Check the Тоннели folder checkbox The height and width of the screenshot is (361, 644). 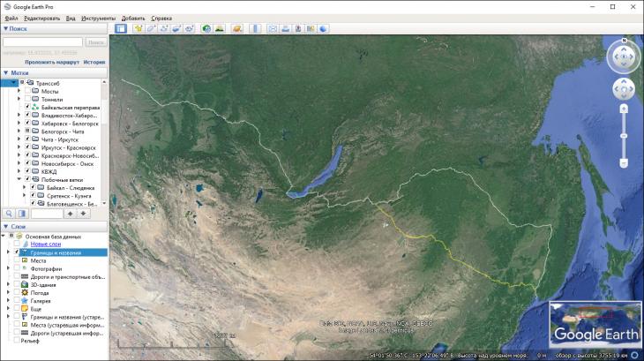tap(27, 99)
